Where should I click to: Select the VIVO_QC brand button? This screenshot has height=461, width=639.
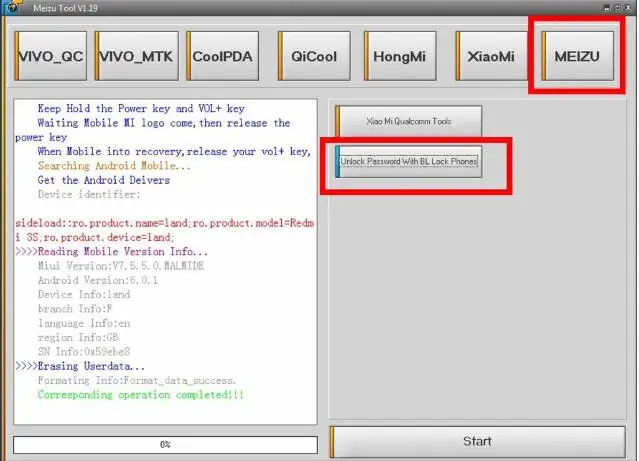[51, 56]
